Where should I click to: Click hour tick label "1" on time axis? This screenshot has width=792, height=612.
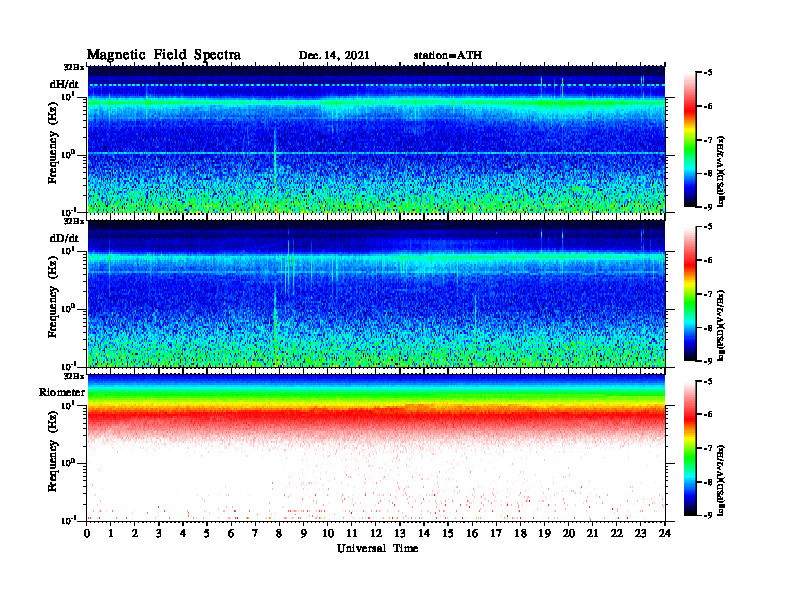[x=111, y=534]
